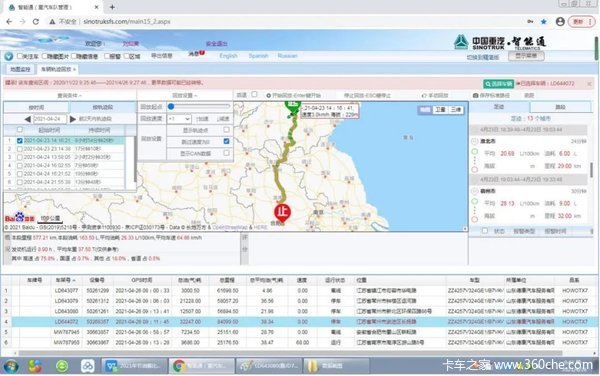The width and height of the screenshot is (600, 376).
Task: Enable the 显示CAN数据 checkbox
Action: click(x=227, y=153)
